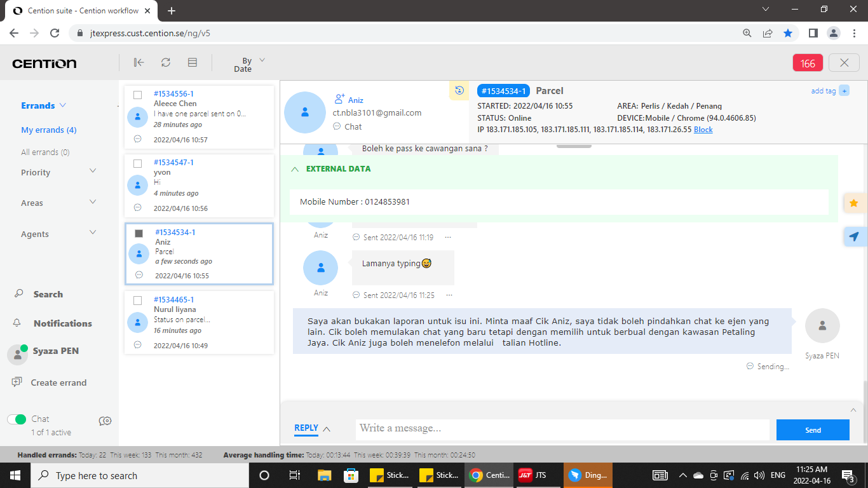Expand the Priority filter section
Screen dimensions: 868x488
click(93, 172)
